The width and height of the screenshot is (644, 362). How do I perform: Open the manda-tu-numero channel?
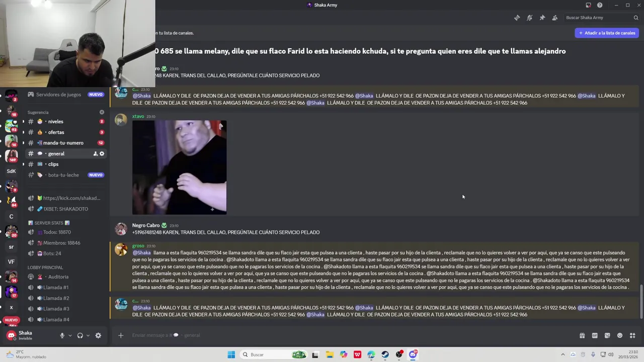click(x=65, y=143)
